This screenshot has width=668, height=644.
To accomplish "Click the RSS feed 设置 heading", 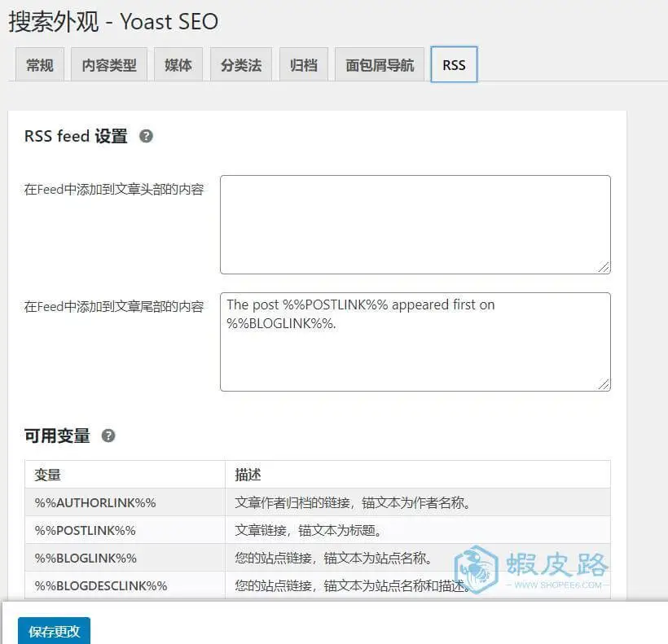I will coord(76,136).
